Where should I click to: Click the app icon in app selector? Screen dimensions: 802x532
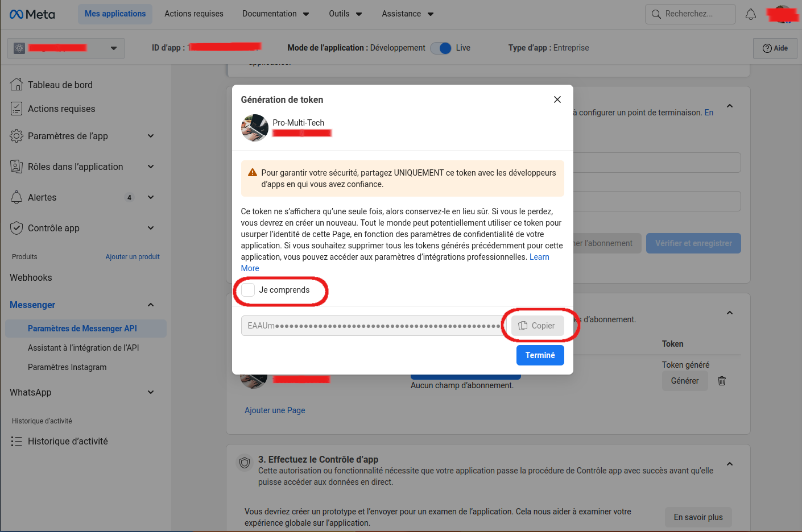19,48
